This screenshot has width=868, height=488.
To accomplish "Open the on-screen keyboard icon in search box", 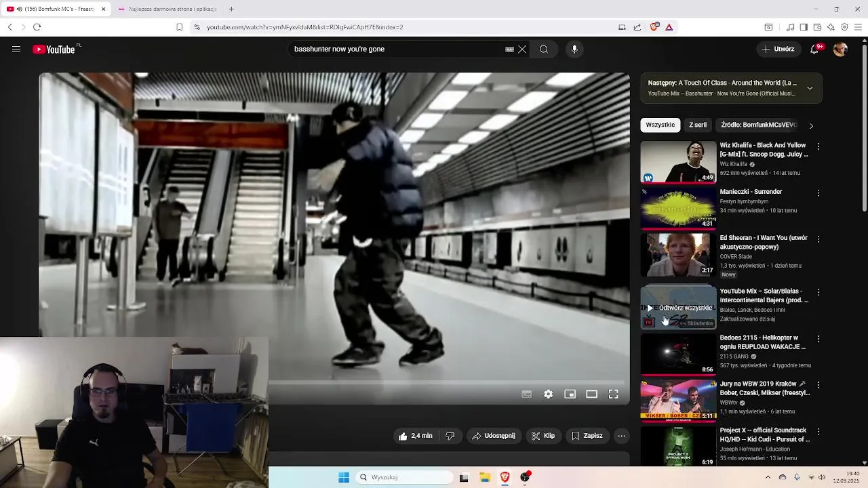I will click(x=509, y=49).
